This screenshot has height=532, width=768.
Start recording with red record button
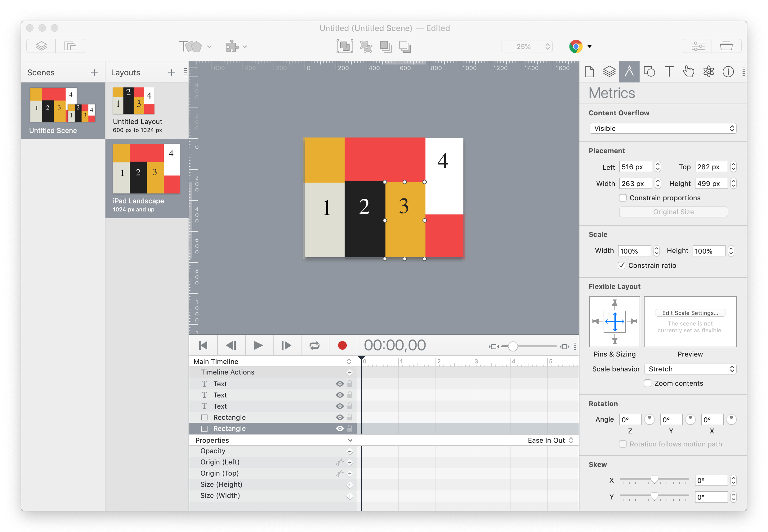click(342, 345)
